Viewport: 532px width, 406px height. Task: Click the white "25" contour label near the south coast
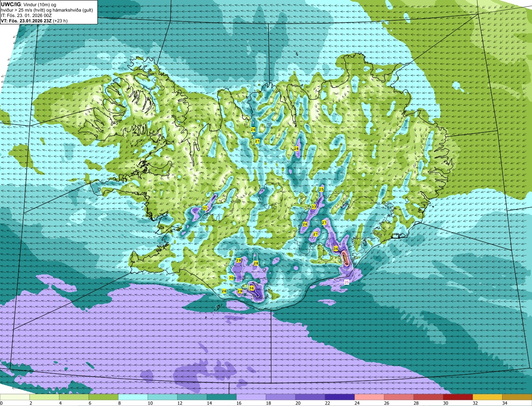[347, 282]
